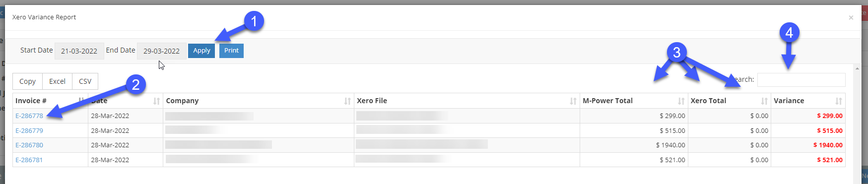
Task: Open the End Date field 29-03-2022
Action: click(x=162, y=51)
